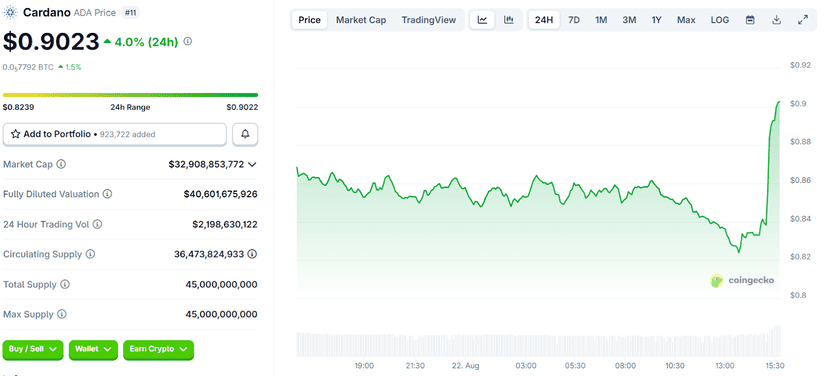The width and height of the screenshot is (824, 376).
Task: Open the Buy / Sell dropdown
Action: pos(33,350)
